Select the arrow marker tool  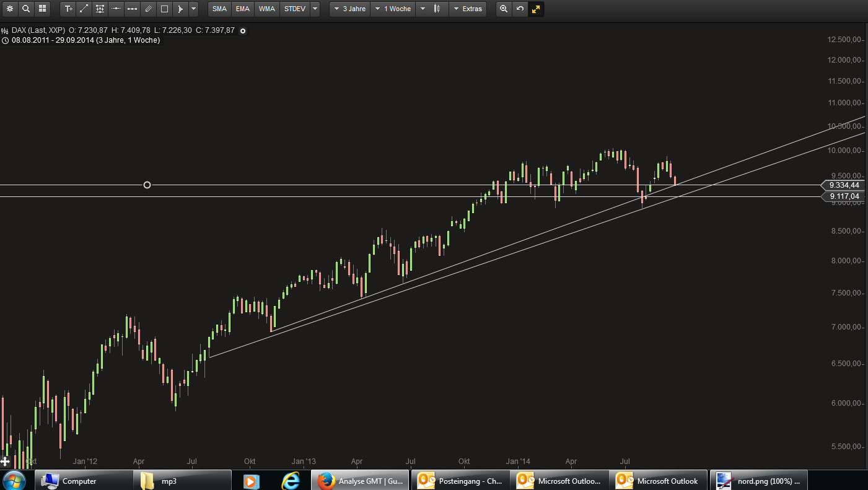pos(180,9)
